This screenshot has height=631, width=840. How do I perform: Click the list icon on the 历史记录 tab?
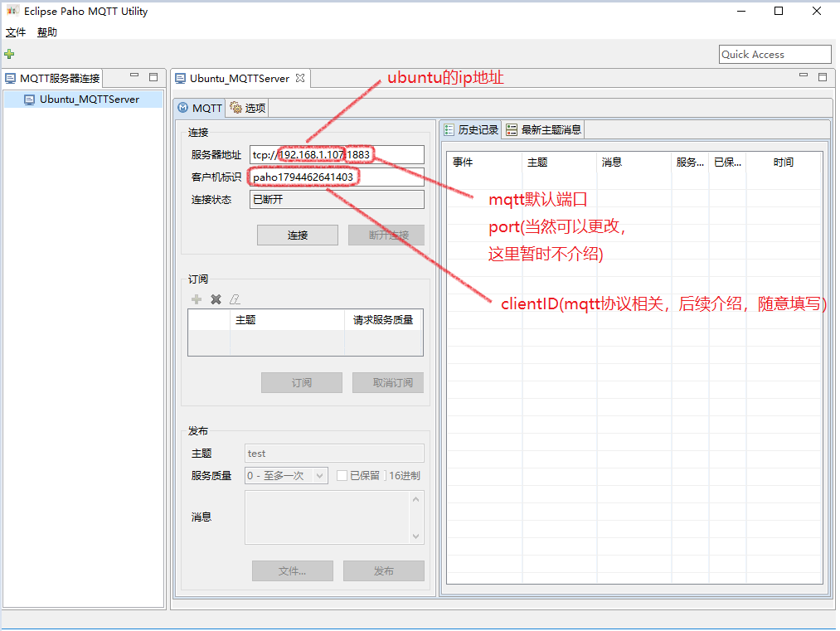coord(449,129)
